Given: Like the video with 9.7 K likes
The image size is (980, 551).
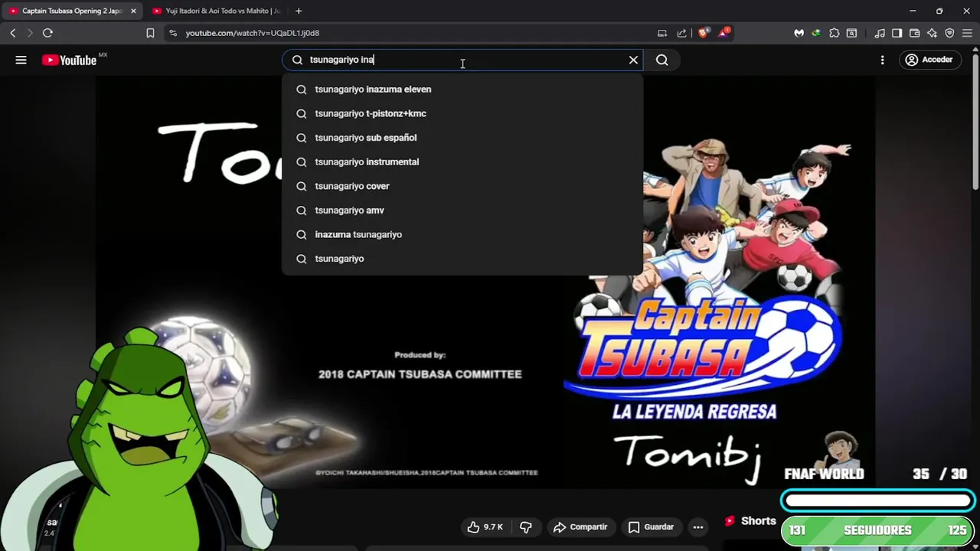Looking at the screenshot, I should [x=485, y=527].
